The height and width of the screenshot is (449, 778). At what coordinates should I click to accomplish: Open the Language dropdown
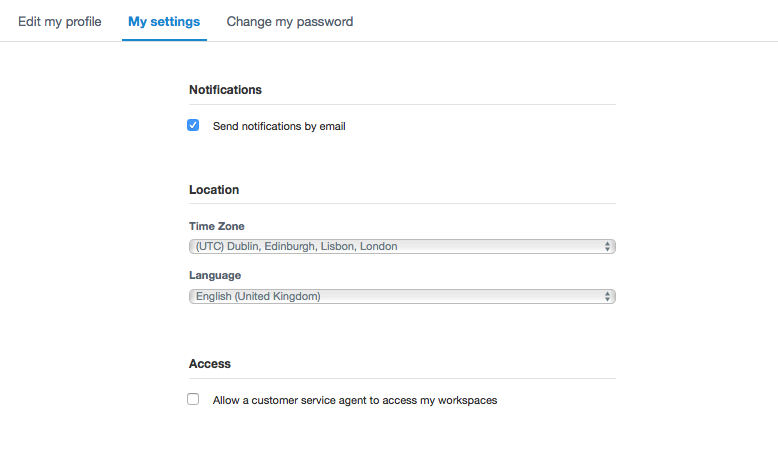coord(402,297)
